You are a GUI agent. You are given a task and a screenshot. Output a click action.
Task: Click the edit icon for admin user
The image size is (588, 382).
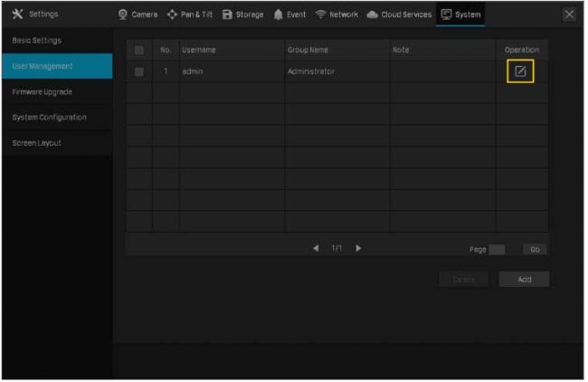[520, 71]
